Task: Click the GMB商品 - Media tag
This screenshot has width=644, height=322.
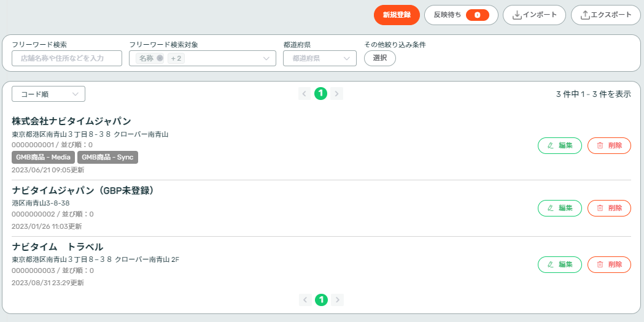Action: tap(44, 157)
